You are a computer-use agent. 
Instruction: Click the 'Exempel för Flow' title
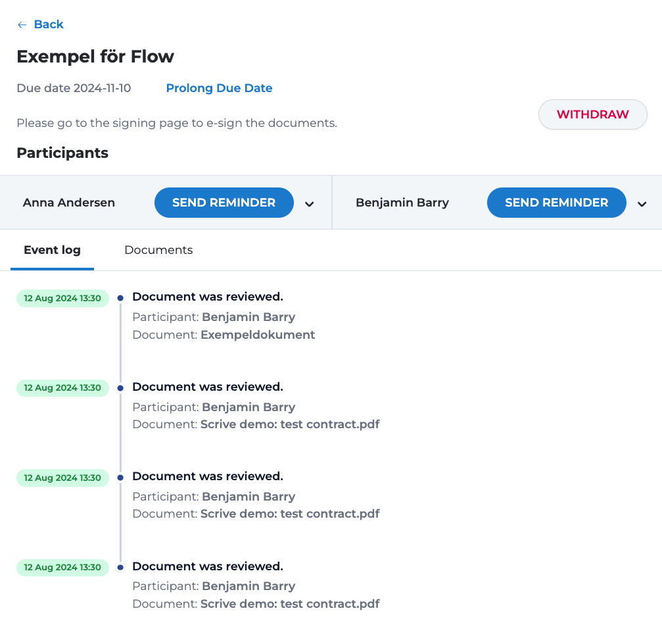tap(95, 57)
